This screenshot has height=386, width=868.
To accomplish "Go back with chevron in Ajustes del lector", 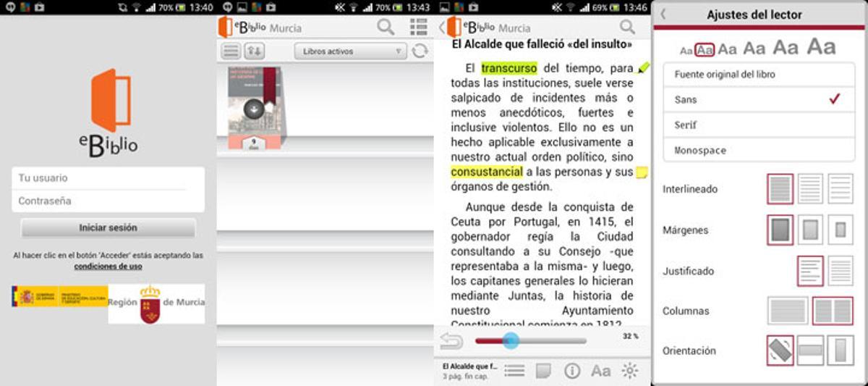I will [x=663, y=14].
